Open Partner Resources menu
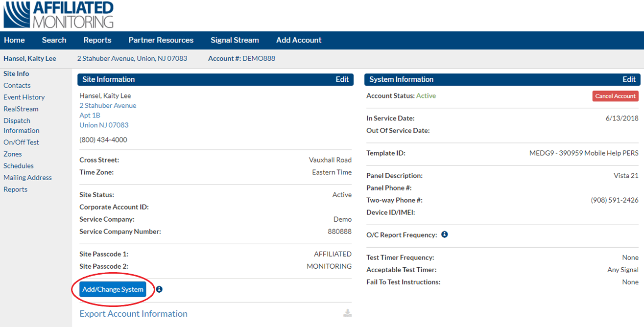The height and width of the screenshot is (327, 644). tap(161, 40)
